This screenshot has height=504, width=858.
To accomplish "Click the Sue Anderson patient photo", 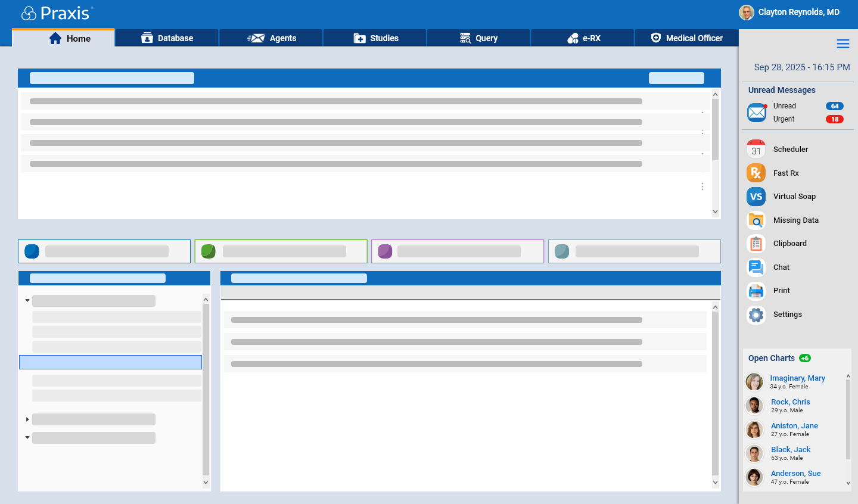I will click(x=754, y=477).
